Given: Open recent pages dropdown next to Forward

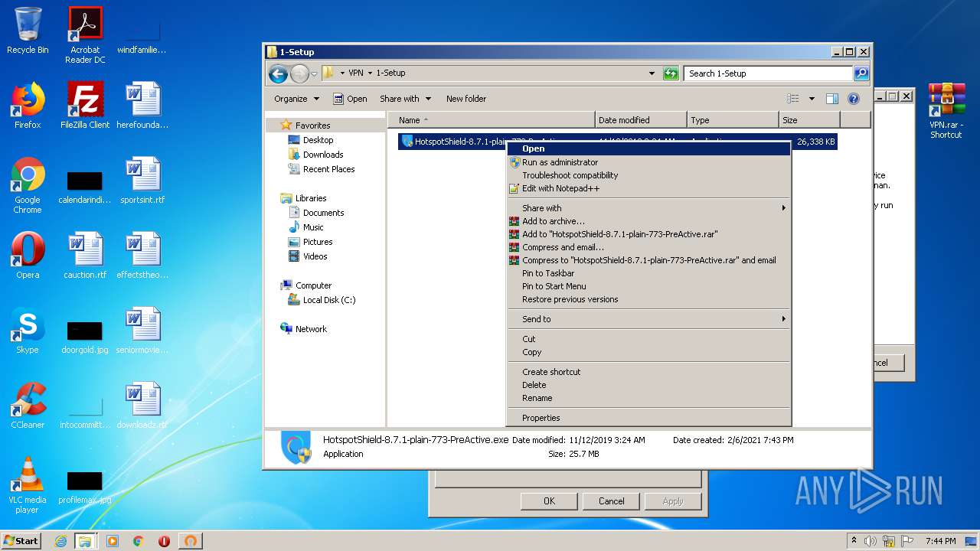Looking at the screenshot, I should tap(314, 74).
